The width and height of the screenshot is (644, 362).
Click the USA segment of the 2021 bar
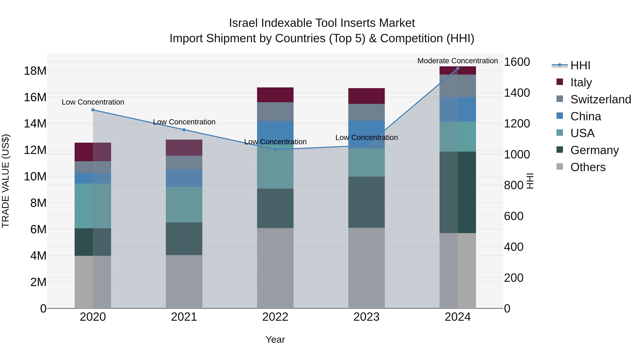[184, 205]
